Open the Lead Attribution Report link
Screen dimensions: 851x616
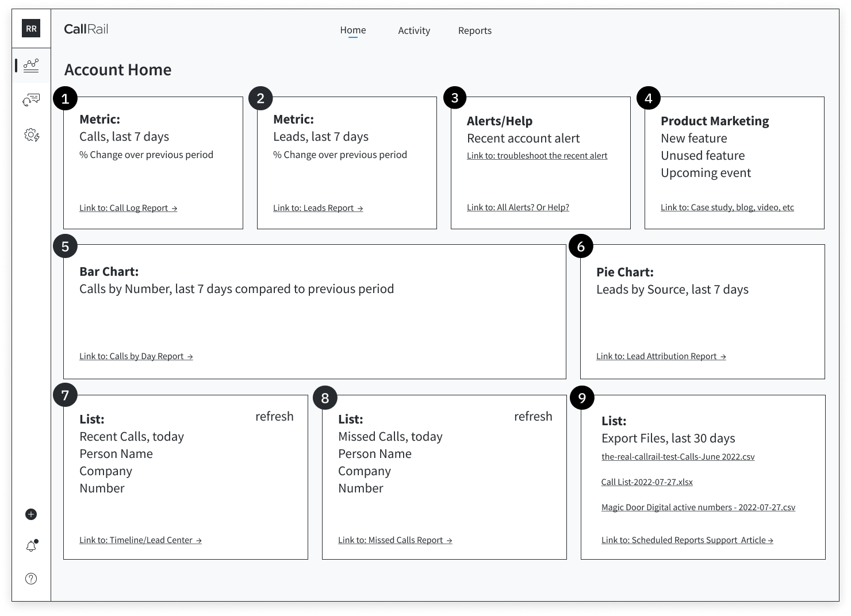[x=661, y=356]
